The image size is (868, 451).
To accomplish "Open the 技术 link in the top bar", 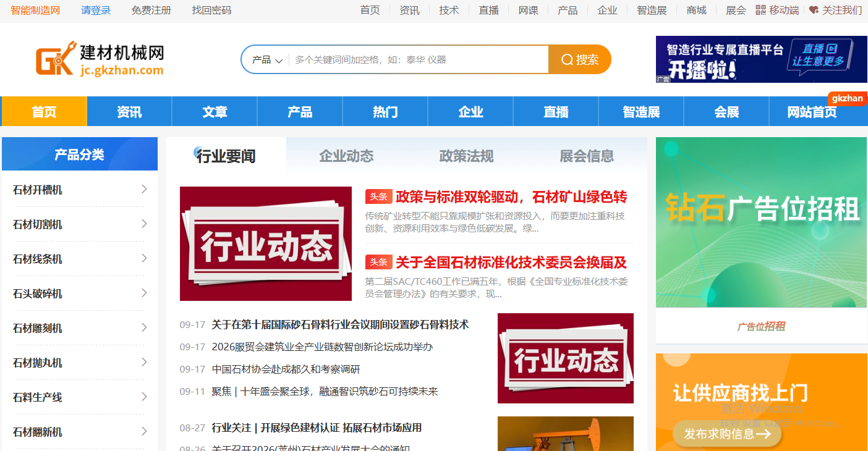I will tap(449, 10).
